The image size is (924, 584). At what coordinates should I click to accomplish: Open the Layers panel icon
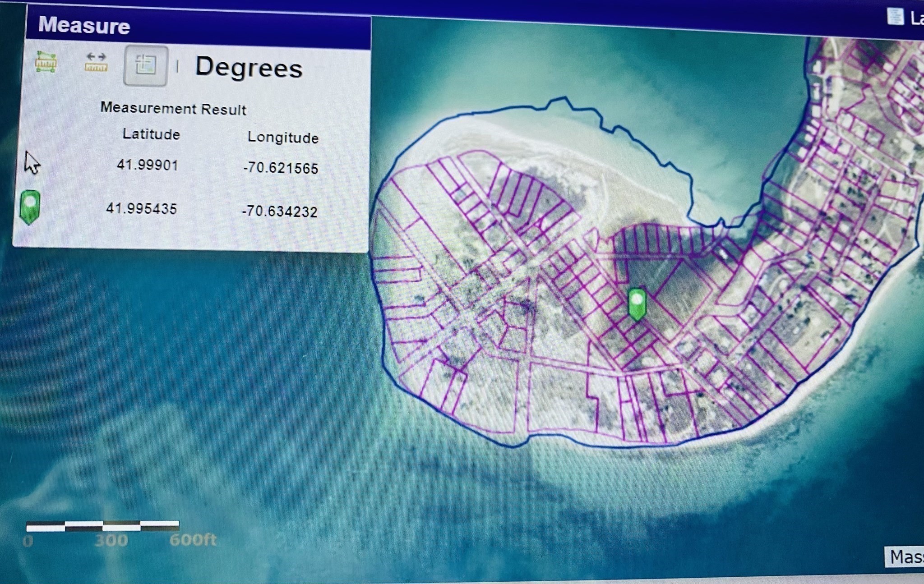point(895,17)
